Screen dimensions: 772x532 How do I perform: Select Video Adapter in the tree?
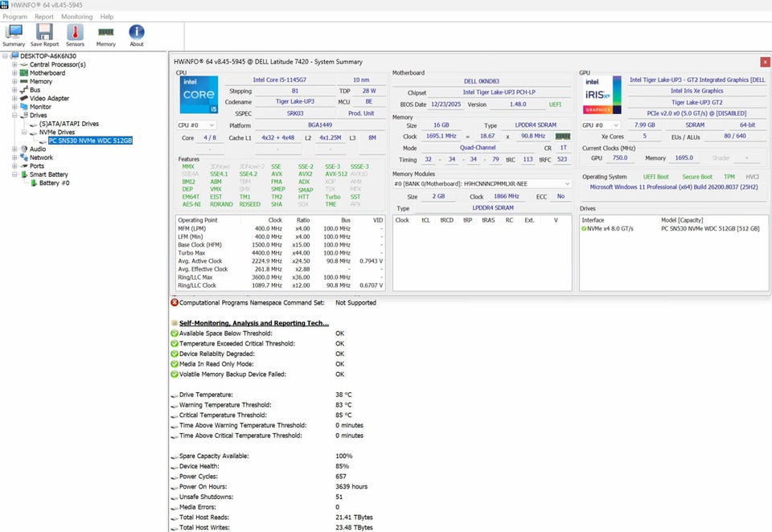(49, 98)
